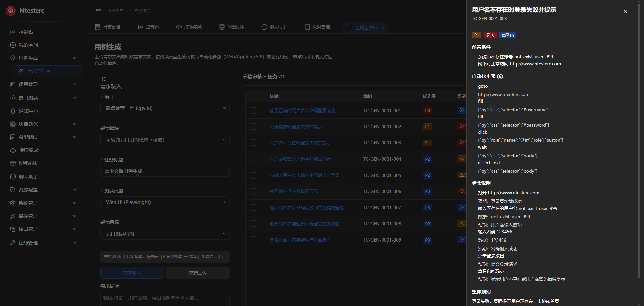644x306 pixels.
Task: Check the row TC-GEN-0001-001 checkbox
Action: point(253,111)
